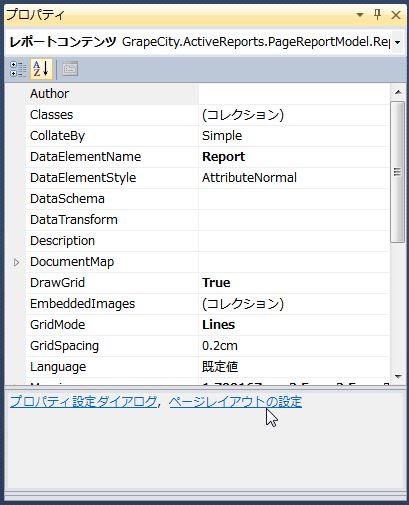This screenshot has width=409, height=505.
Task: Click the Author value field
Action: point(294,94)
